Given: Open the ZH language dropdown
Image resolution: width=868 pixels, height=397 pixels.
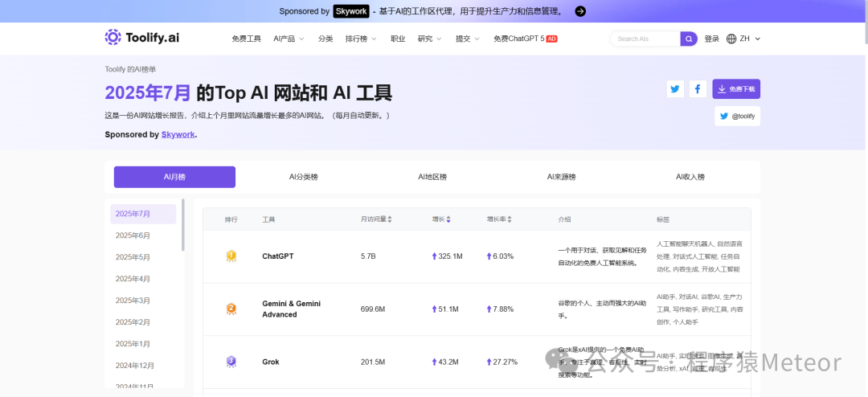Looking at the screenshot, I should pos(750,39).
